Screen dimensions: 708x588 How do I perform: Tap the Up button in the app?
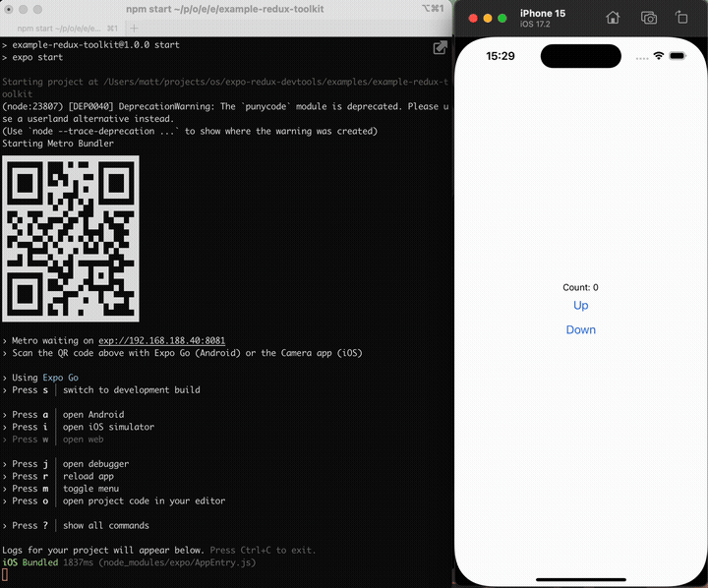pyautogui.click(x=581, y=306)
